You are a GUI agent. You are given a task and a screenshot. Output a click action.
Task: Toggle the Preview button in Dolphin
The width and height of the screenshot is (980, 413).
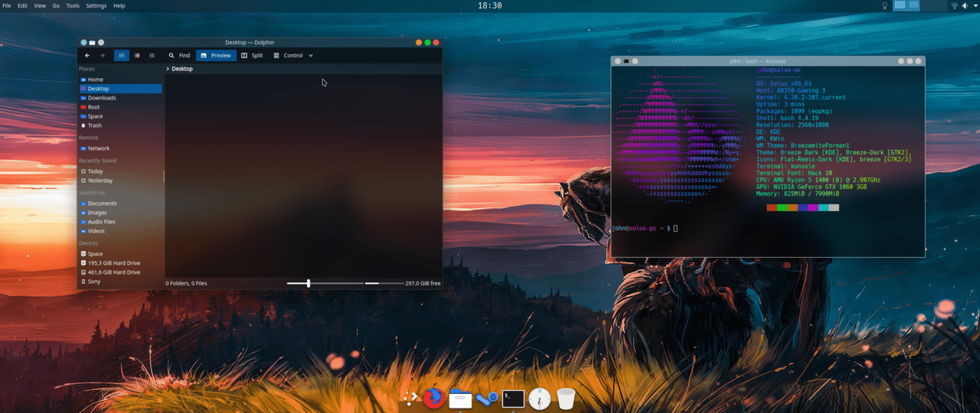point(215,55)
